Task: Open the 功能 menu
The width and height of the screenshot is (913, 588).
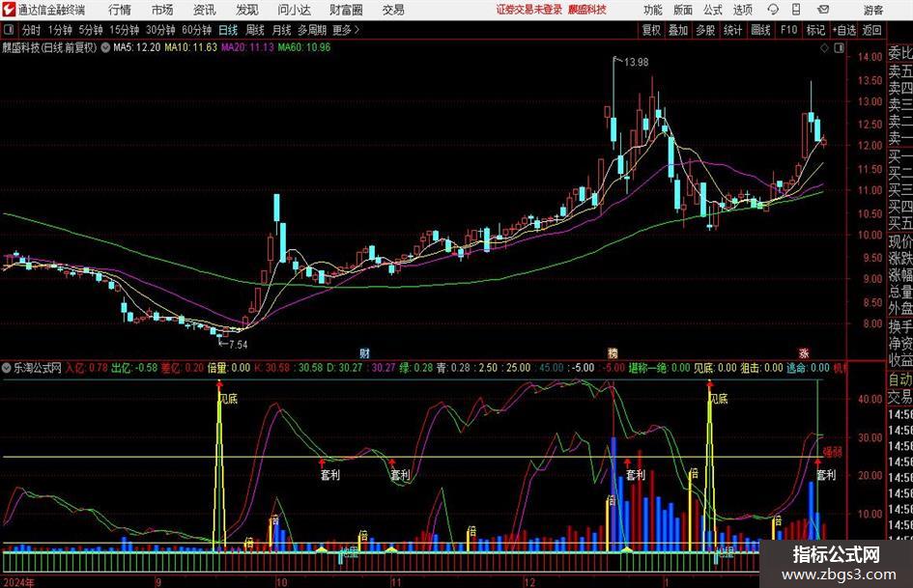Action: [x=653, y=10]
